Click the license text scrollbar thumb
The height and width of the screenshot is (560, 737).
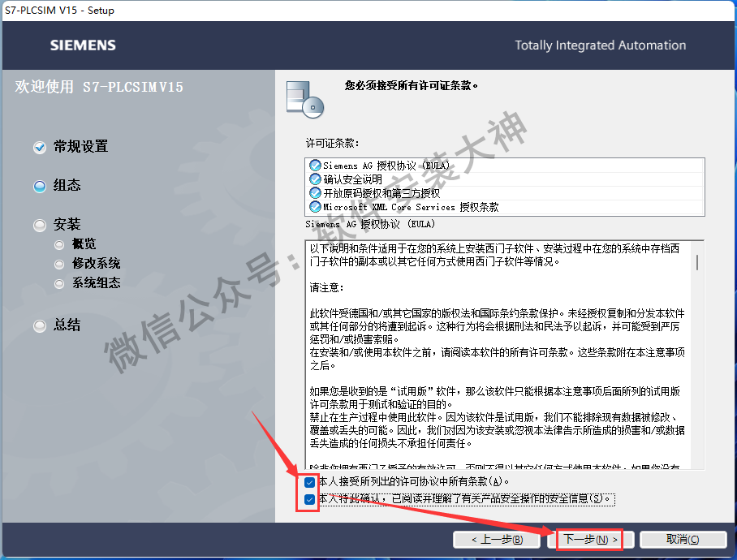coord(697,262)
